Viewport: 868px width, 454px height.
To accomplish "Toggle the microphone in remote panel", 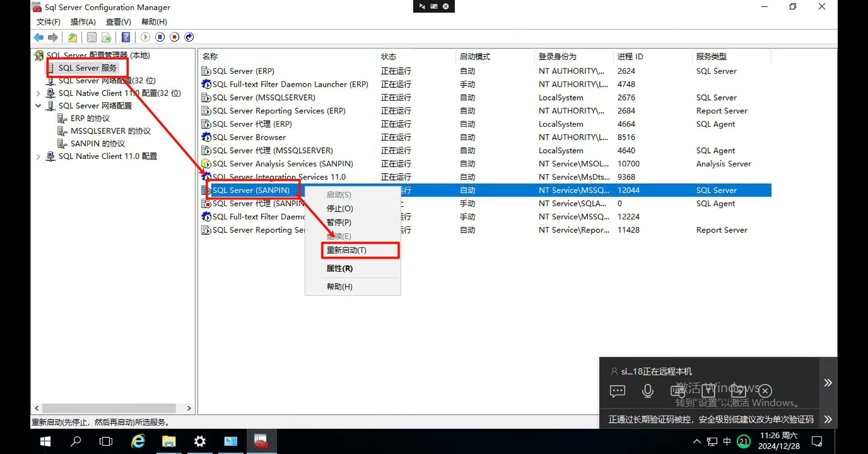I will point(648,391).
